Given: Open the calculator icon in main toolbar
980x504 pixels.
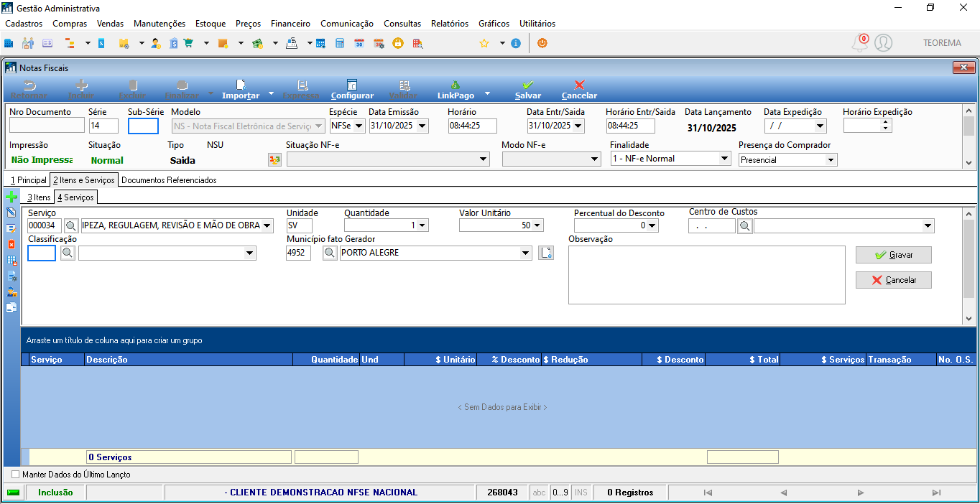Looking at the screenshot, I should 340,43.
